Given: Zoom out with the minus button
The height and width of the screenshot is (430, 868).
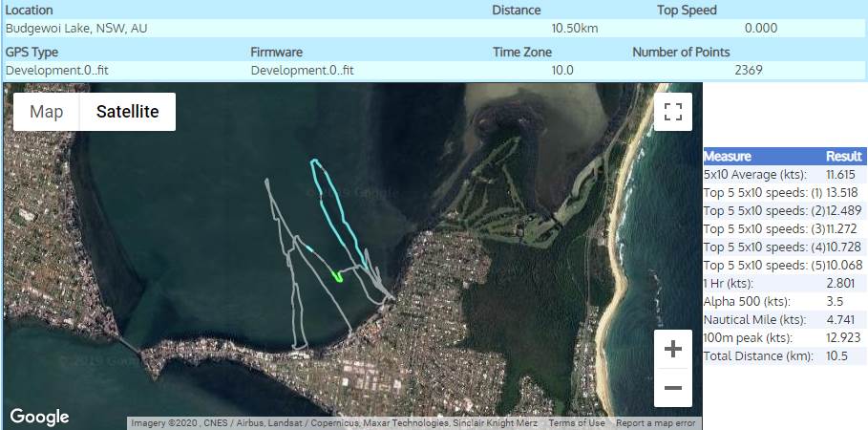Looking at the screenshot, I should click(x=672, y=388).
